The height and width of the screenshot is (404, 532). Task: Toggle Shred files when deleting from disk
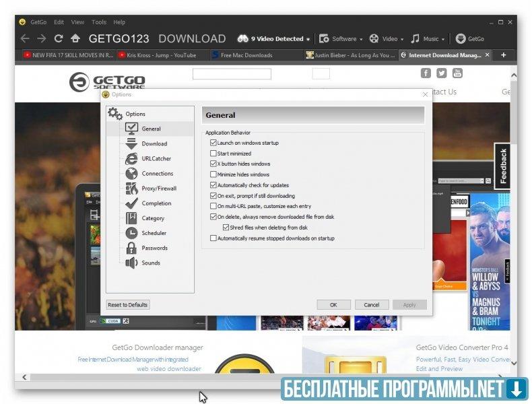pyautogui.click(x=226, y=228)
